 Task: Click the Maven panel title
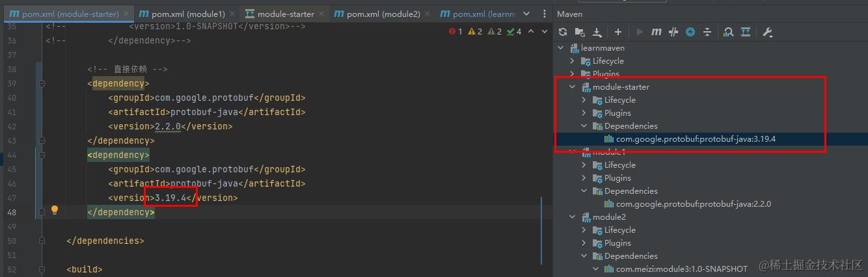570,14
